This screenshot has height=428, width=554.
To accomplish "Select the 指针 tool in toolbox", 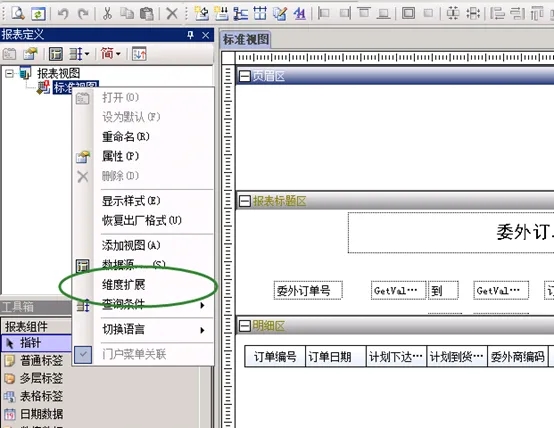I will tap(36, 343).
